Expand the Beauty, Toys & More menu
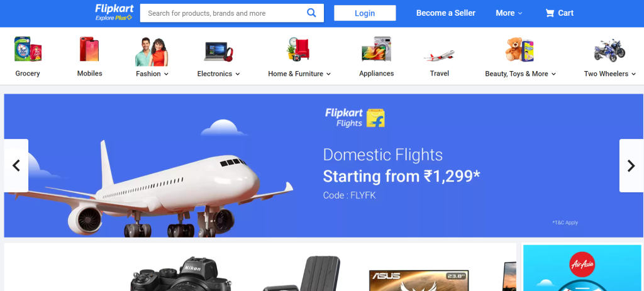Screen dimensions: 644x291 (520, 74)
